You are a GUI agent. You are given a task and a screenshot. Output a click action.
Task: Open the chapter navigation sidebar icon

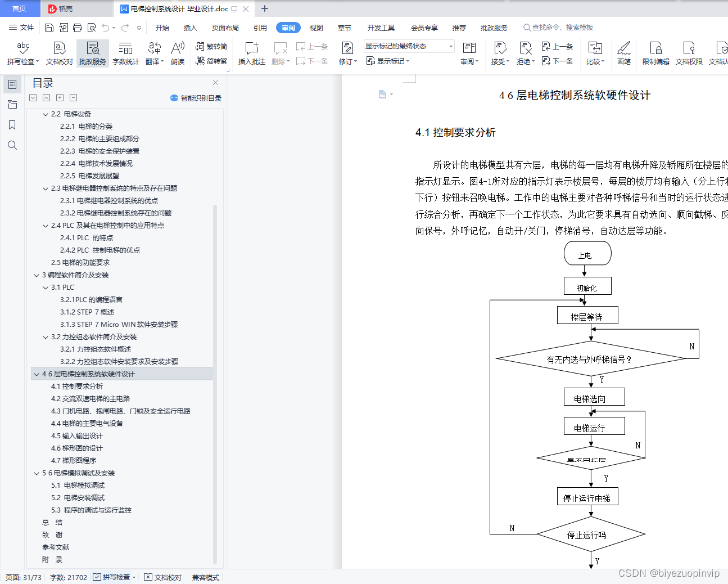point(12,105)
